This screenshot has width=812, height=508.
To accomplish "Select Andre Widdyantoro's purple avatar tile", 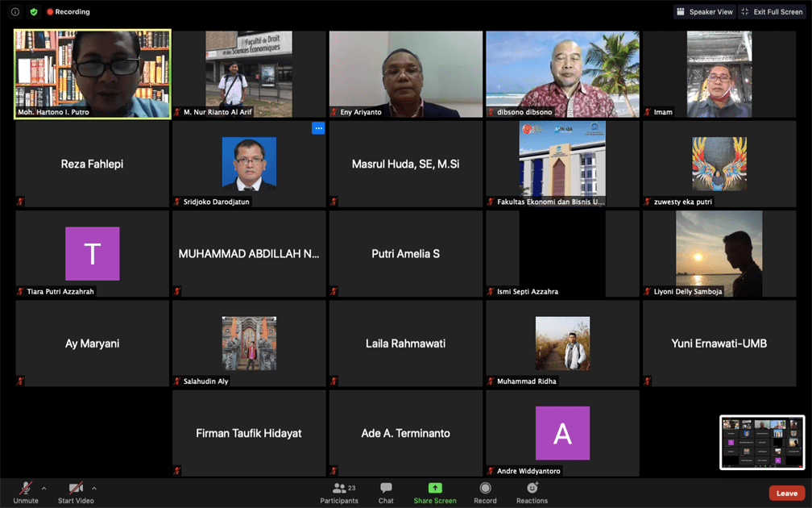I will tap(562, 433).
